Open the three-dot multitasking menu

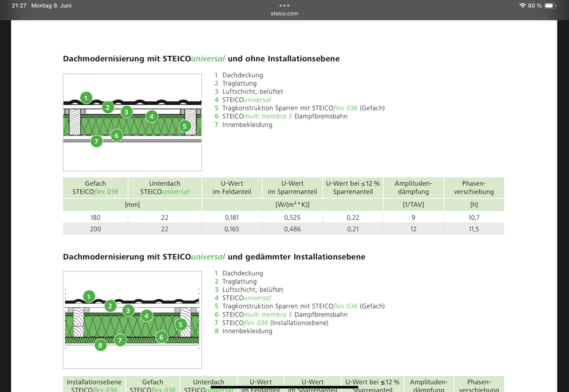click(284, 6)
